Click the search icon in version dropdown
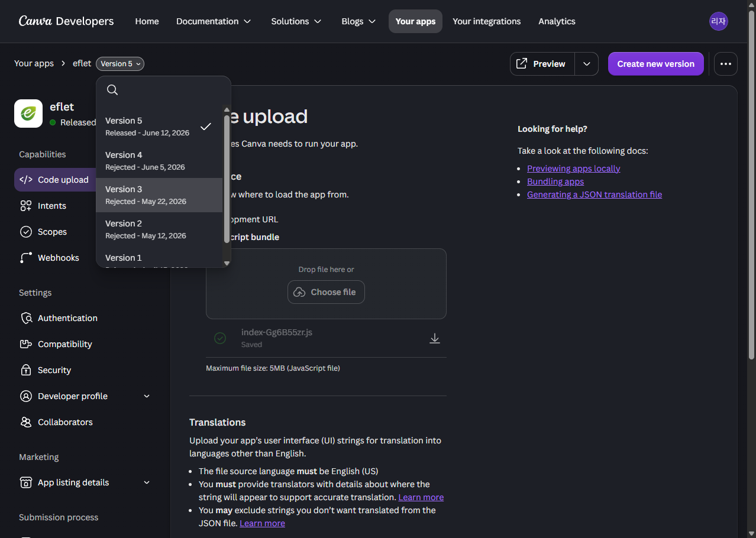The image size is (756, 538). pyautogui.click(x=112, y=90)
